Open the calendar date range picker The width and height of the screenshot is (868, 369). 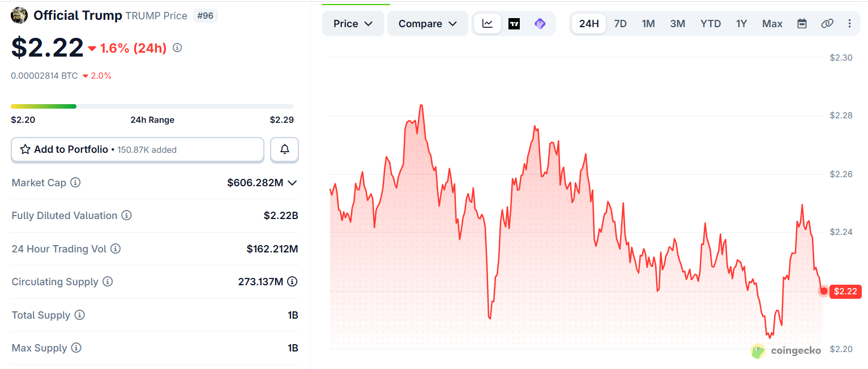(x=802, y=24)
